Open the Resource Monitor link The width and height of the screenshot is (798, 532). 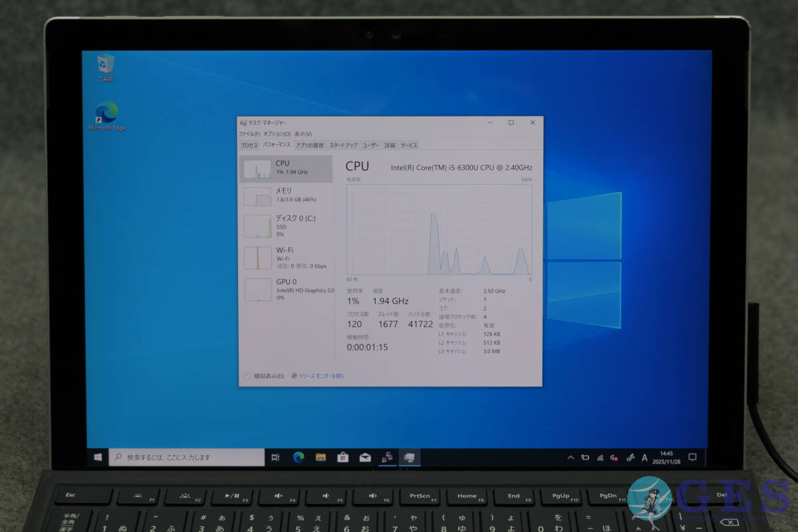coord(321,376)
